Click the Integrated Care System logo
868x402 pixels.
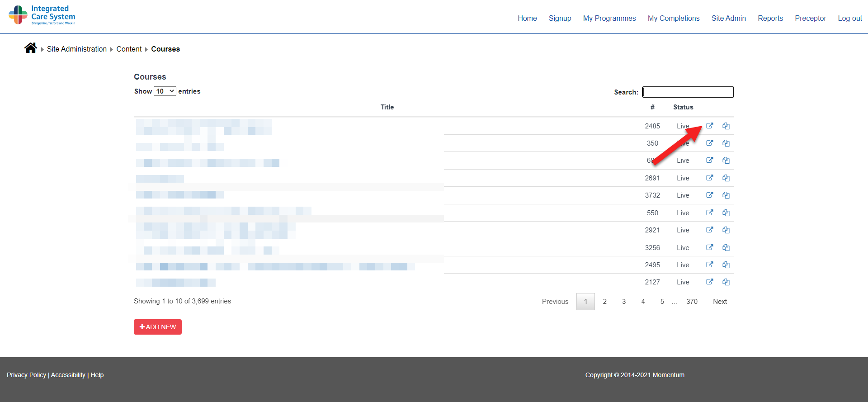[42, 15]
